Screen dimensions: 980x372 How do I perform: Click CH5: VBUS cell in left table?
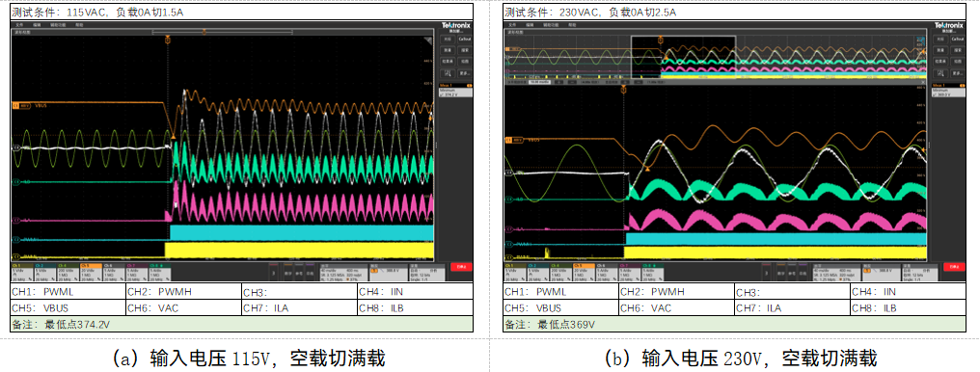(68, 307)
